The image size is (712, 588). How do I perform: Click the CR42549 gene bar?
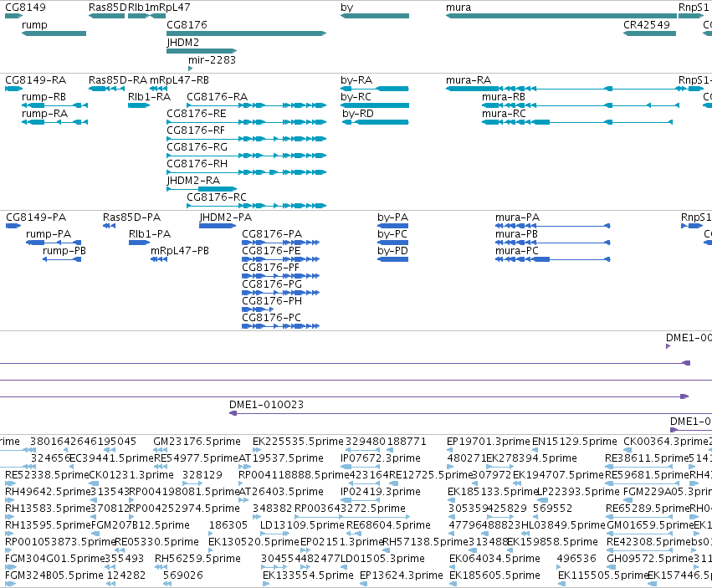650,33
